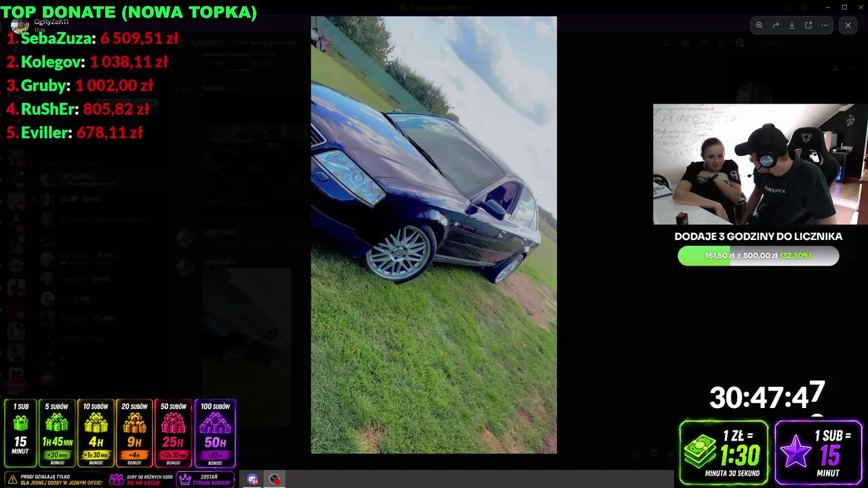Click the "5 SUBÓW" 1H 45MIN tier card
868x488 pixels.
coord(57,433)
